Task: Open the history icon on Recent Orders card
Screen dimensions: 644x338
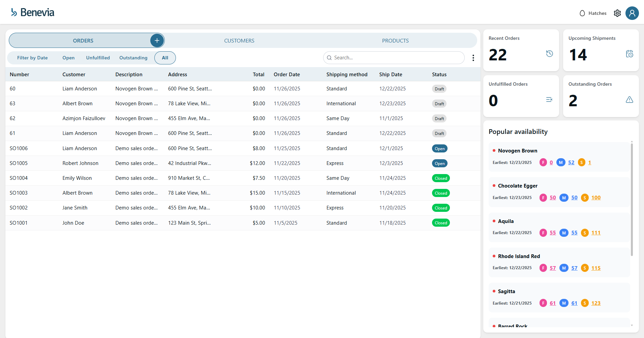Action: 549,53
